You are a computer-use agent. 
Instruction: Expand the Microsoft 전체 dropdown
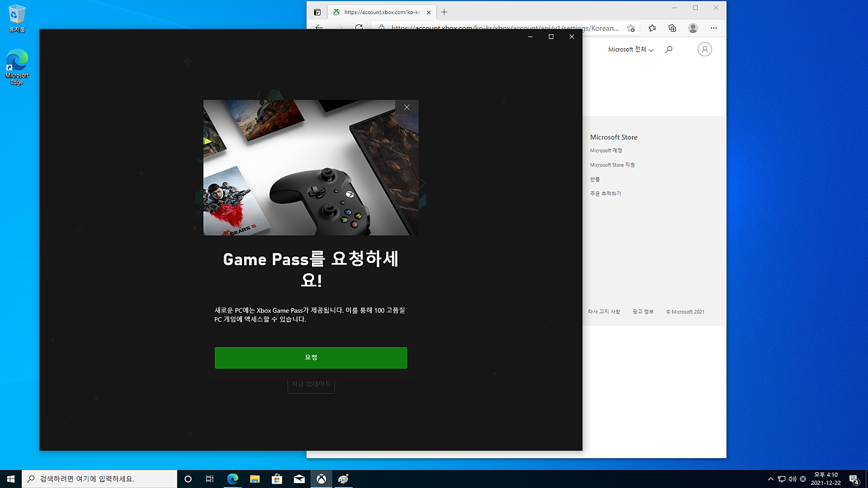[630, 49]
